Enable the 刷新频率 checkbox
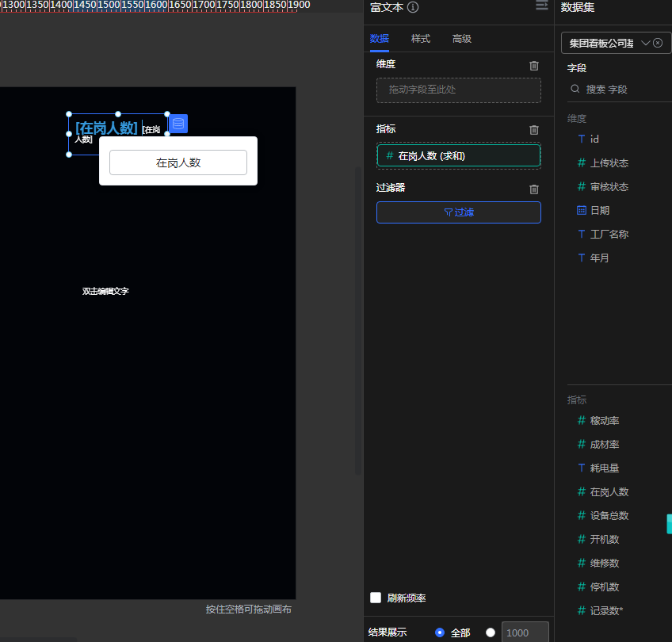This screenshot has width=672, height=642. pos(376,598)
